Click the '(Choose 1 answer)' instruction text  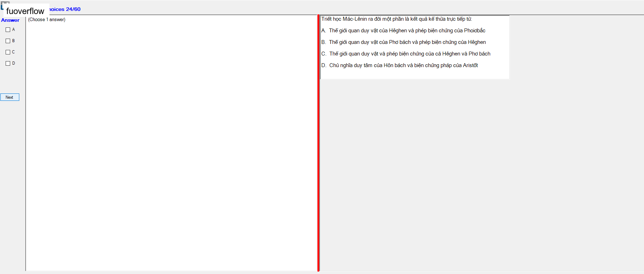click(47, 20)
